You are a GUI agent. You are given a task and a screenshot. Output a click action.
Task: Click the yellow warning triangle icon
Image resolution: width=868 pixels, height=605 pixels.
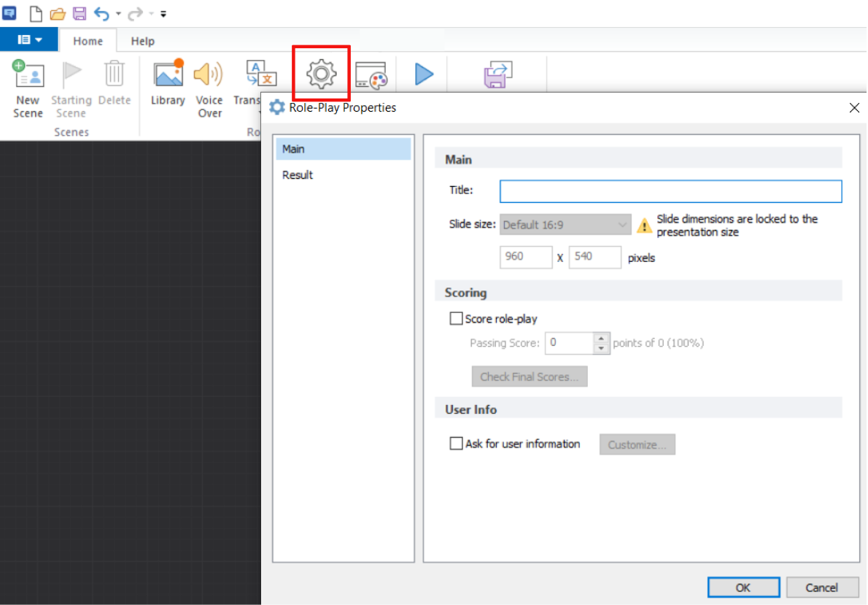(644, 226)
